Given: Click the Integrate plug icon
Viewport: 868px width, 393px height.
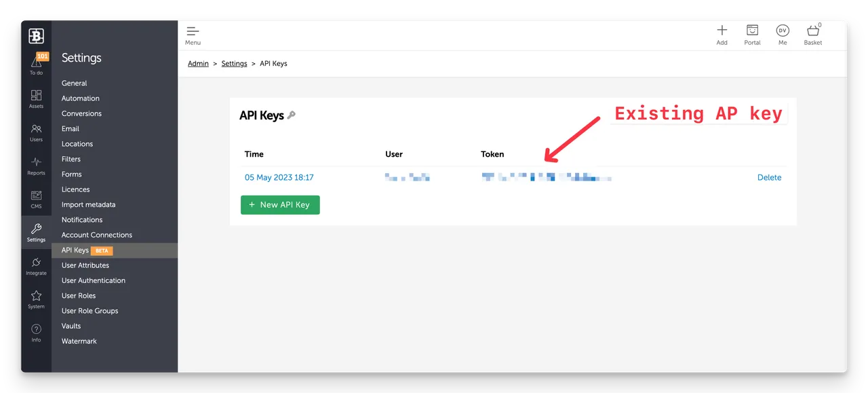Looking at the screenshot, I should 36,263.
